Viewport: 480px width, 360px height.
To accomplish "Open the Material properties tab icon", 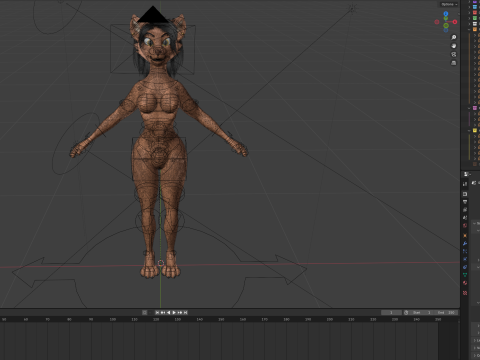I will [x=465, y=283].
